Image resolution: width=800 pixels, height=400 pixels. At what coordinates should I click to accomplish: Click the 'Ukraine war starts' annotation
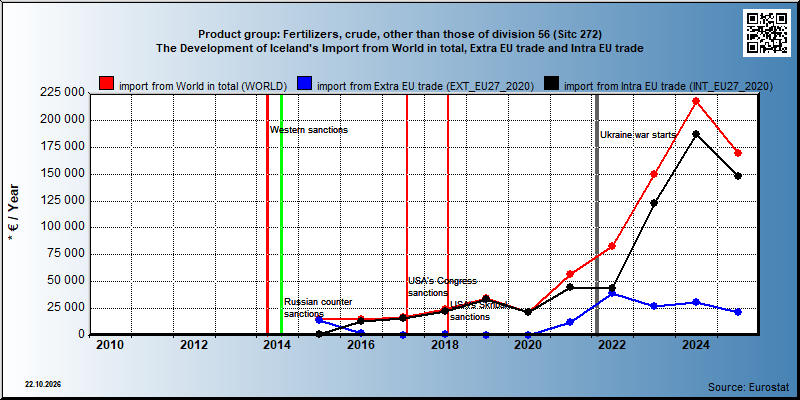point(638,135)
